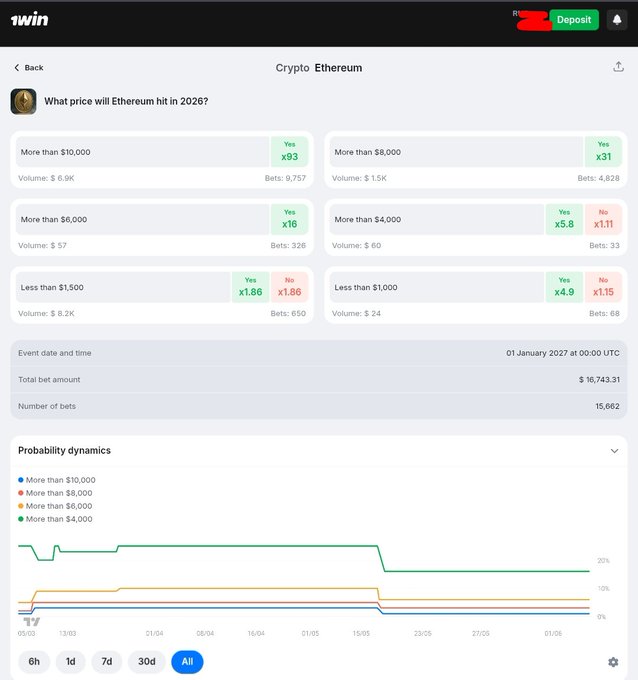Click the 1win logo
This screenshot has height=680, width=638.
click(29, 20)
